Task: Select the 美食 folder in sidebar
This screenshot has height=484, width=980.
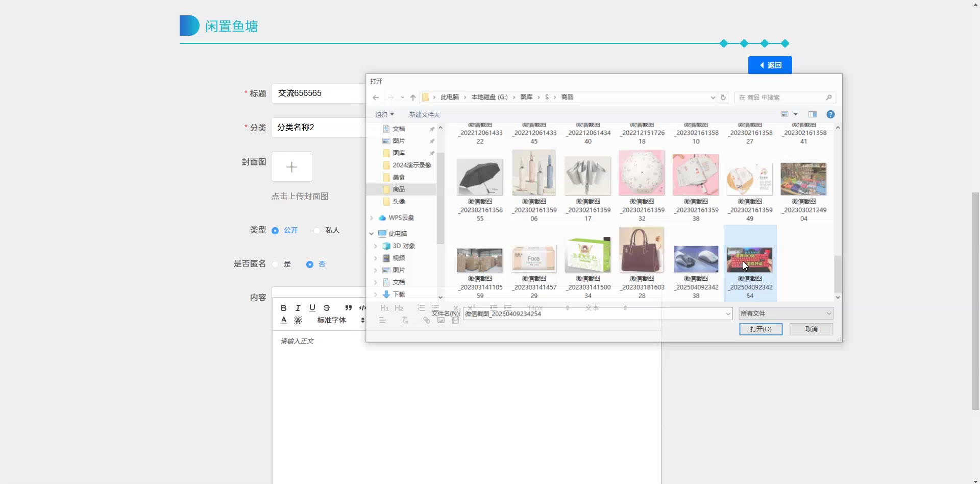Action: click(399, 177)
